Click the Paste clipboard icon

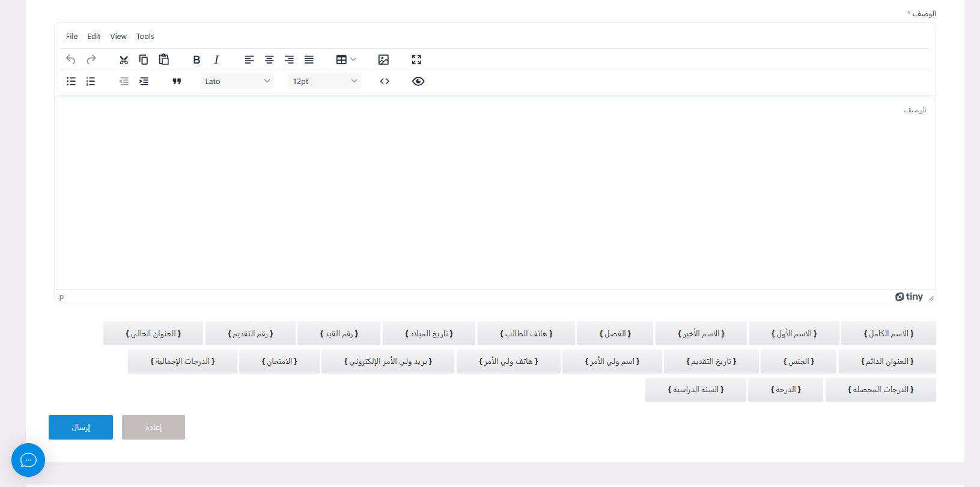point(163,59)
